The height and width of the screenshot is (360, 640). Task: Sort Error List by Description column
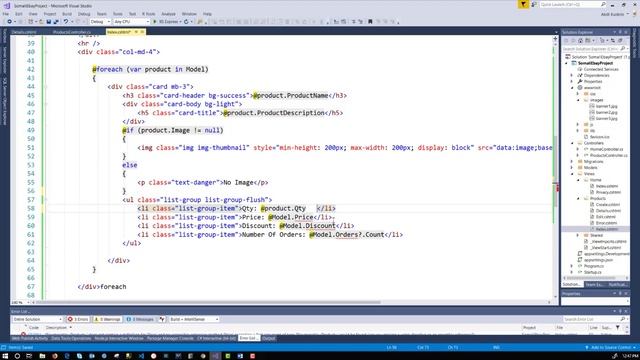point(56,327)
